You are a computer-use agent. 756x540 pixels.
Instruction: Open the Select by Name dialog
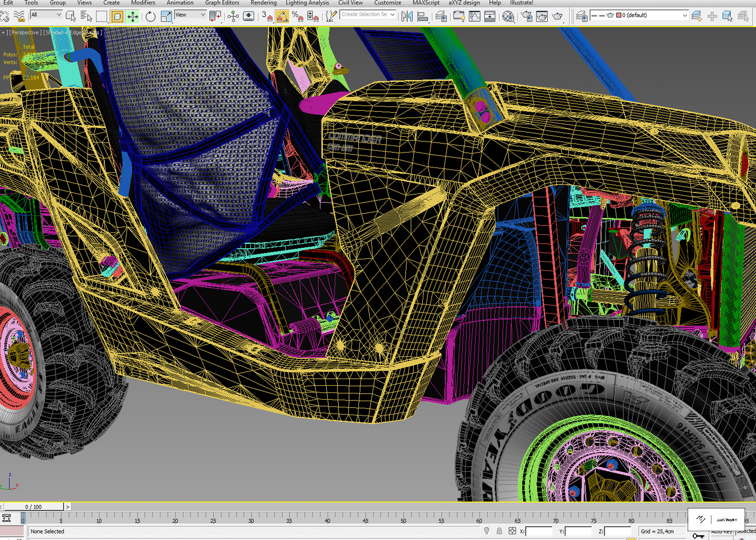tap(86, 16)
